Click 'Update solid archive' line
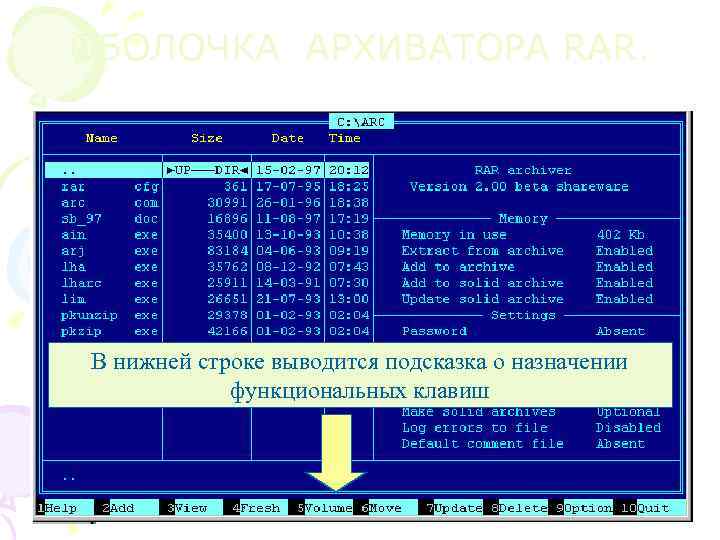The image size is (720, 540). (x=527, y=299)
